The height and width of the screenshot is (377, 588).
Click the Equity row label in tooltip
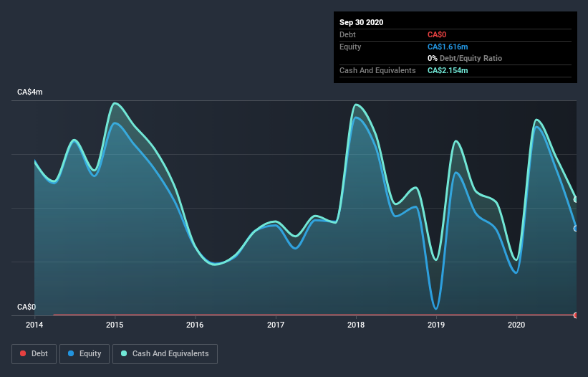point(350,47)
